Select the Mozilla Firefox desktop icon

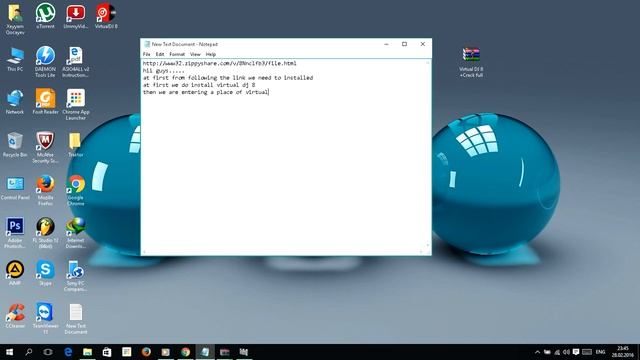45,190
